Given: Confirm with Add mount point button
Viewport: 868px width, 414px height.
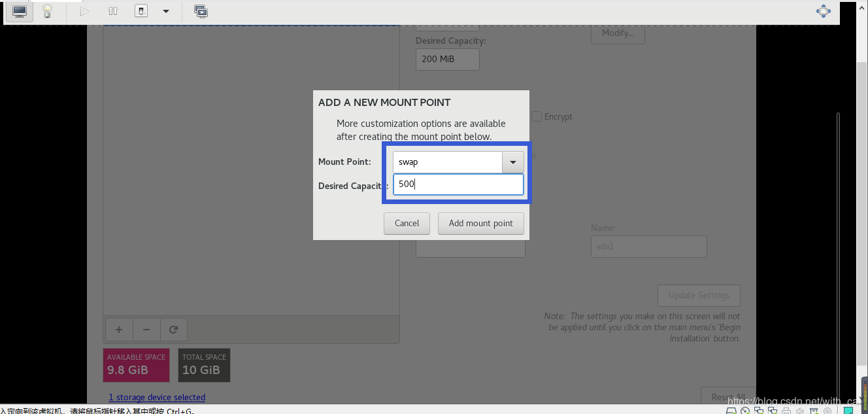Looking at the screenshot, I should [x=480, y=223].
